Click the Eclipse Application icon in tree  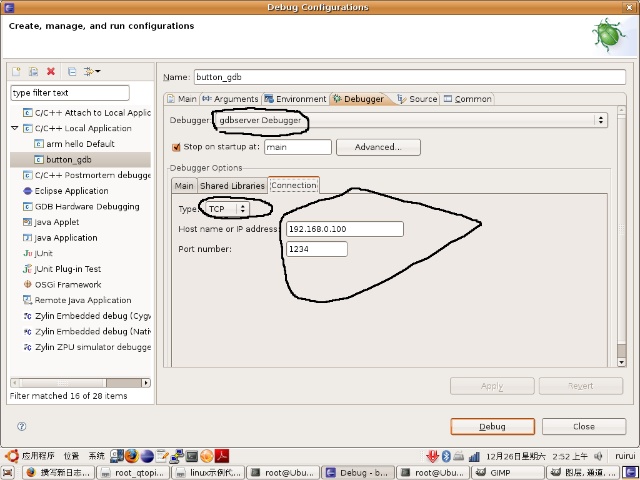27,191
